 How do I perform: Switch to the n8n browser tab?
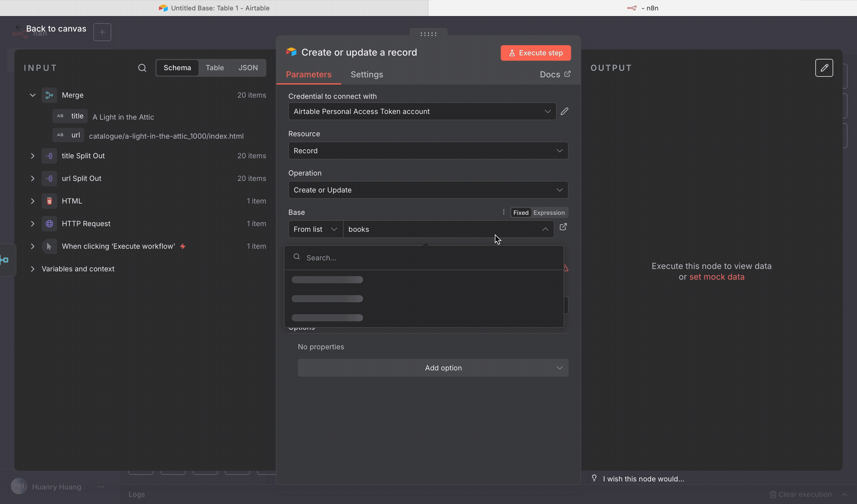pyautogui.click(x=642, y=8)
